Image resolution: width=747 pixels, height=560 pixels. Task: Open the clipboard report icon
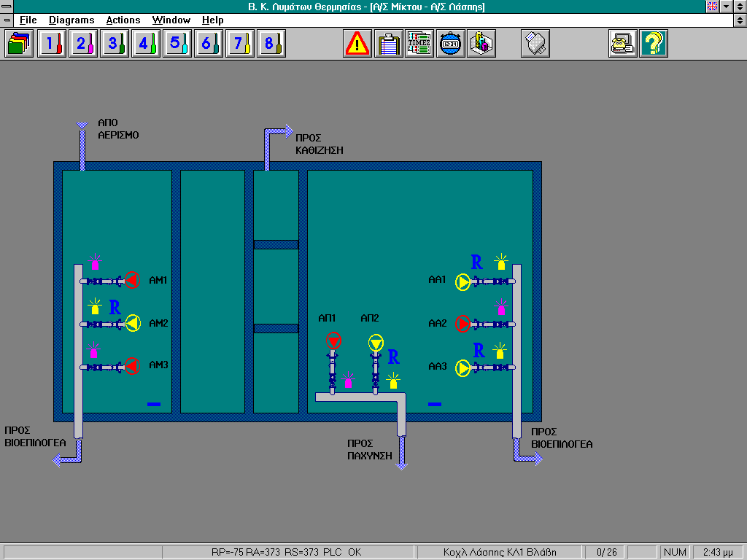pos(389,44)
